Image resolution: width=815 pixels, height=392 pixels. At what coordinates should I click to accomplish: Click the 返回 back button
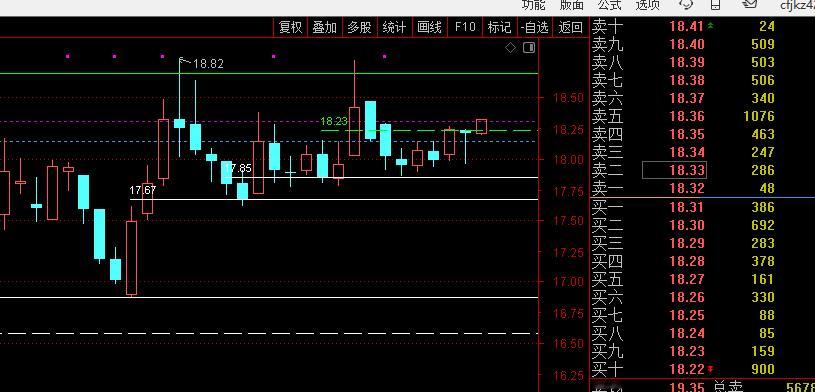coord(570,27)
